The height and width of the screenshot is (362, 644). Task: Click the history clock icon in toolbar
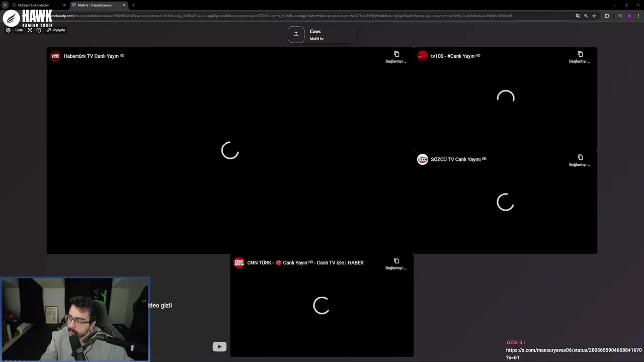39,30
